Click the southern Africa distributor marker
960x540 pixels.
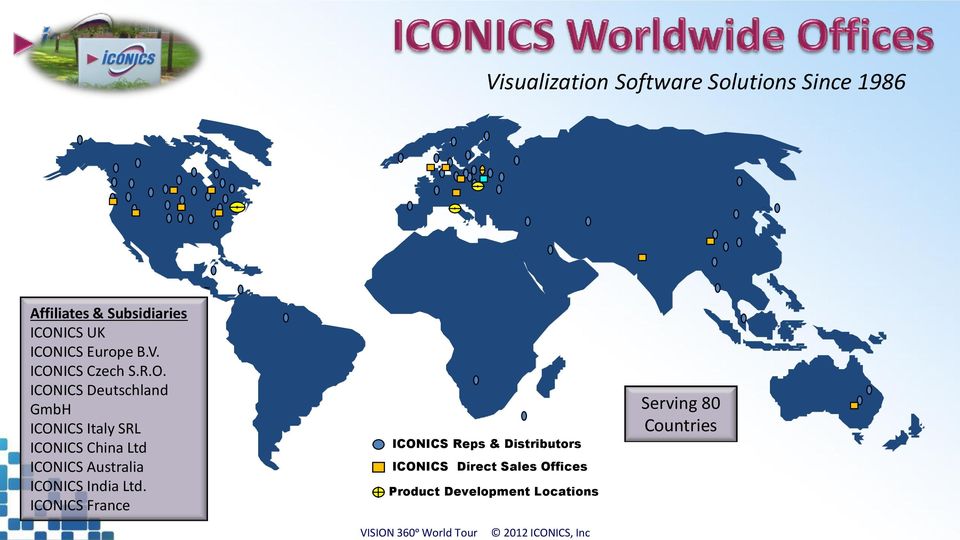476,380
